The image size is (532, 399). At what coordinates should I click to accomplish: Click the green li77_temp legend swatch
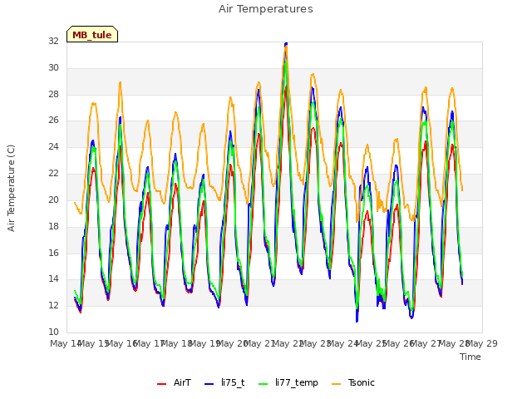click(264, 383)
